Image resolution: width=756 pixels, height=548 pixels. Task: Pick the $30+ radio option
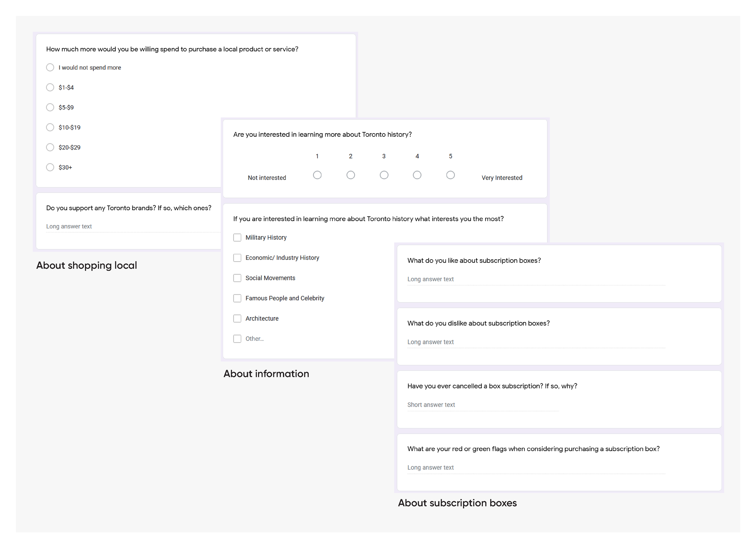click(50, 167)
